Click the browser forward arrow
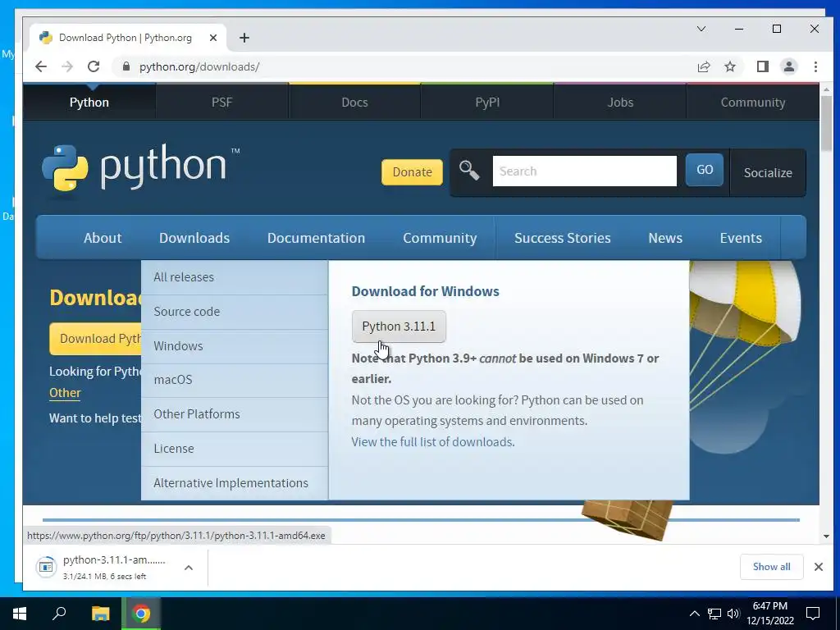Image resolution: width=840 pixels, height=630 pixels. 67,66
